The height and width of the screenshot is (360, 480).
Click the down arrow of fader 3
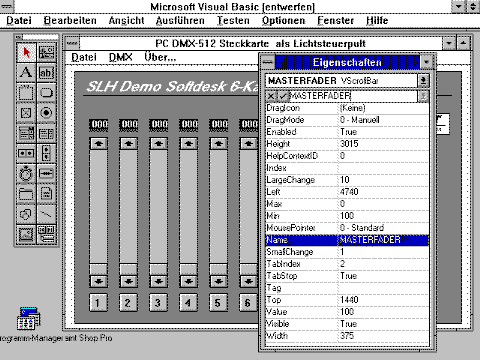[158, 281]
